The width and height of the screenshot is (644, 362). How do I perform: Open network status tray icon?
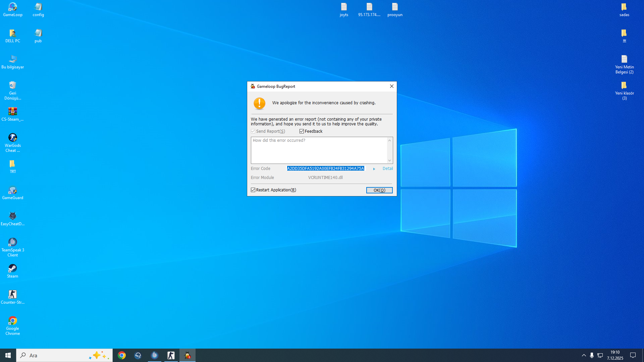coord(600,355)
